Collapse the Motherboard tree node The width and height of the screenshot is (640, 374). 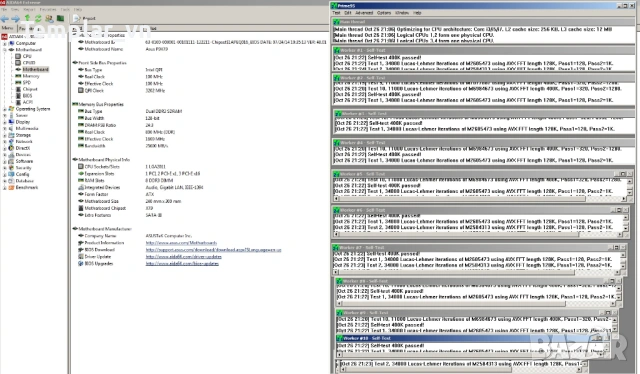[4, 49]
